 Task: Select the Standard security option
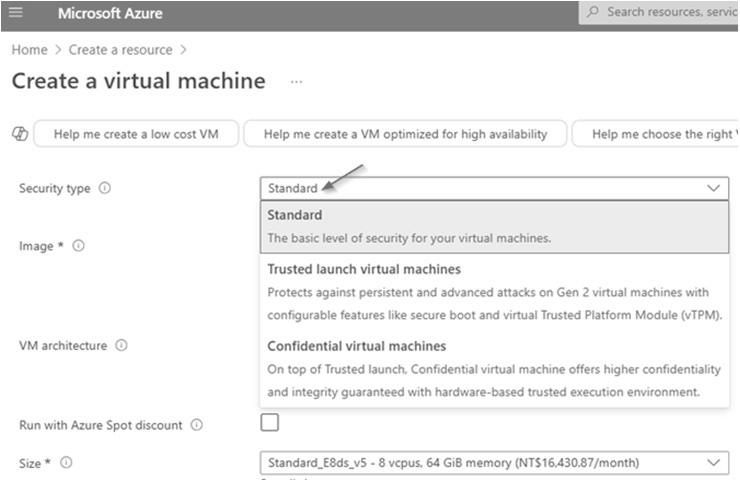click(x=494, y=227)
